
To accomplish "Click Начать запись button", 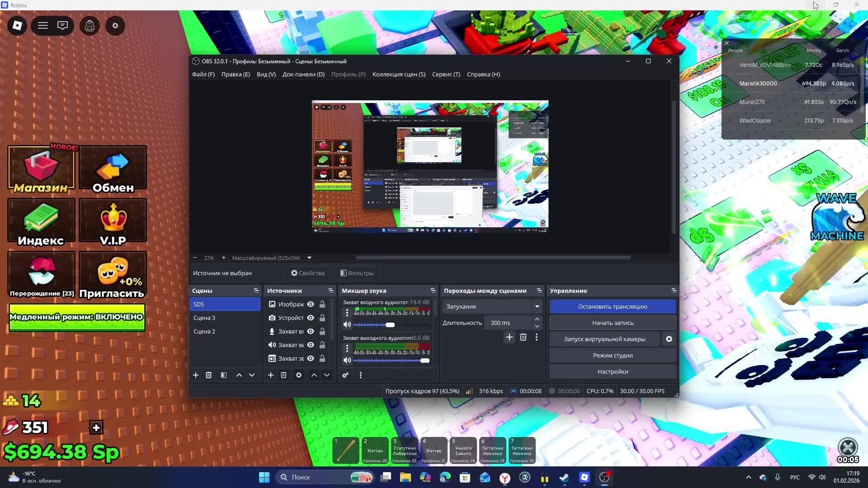I will pyautogui.click(x=613, y=323).
